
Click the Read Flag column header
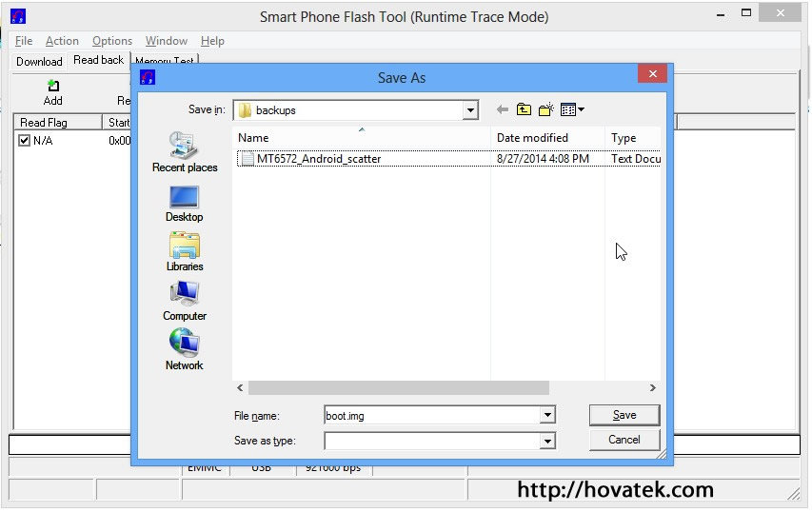coord(57,123)
